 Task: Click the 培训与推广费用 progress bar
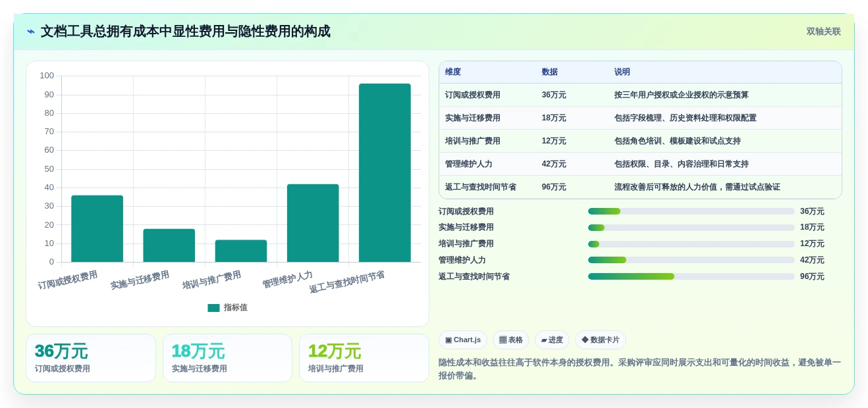(x=692, y=244)
